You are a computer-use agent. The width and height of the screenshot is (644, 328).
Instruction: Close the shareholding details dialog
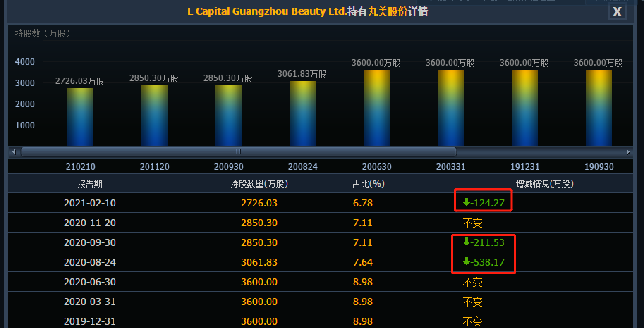[617, 12]
